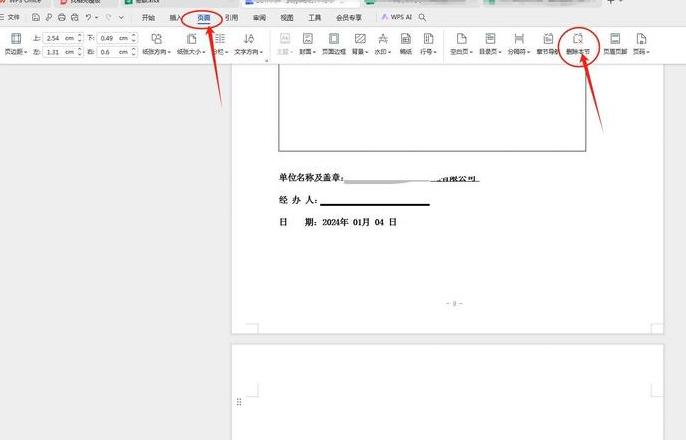Adjust the left margin spinner arrows
This screenshot has width=686, height=440.
point(80,52)
